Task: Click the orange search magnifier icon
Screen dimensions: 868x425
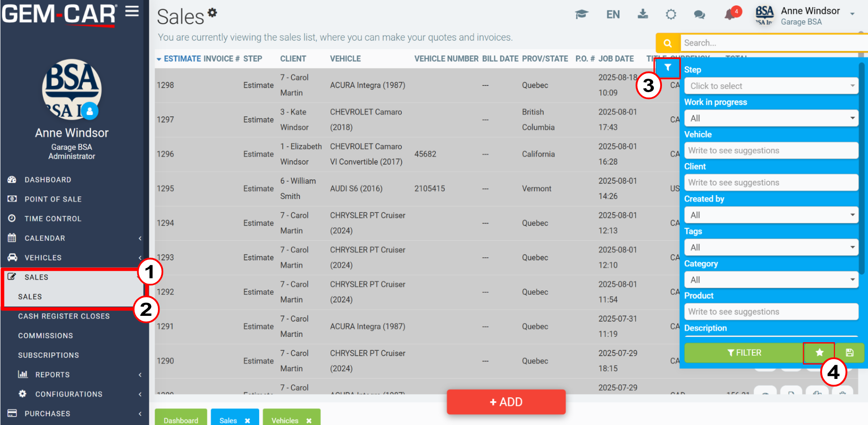Action: 668,43
